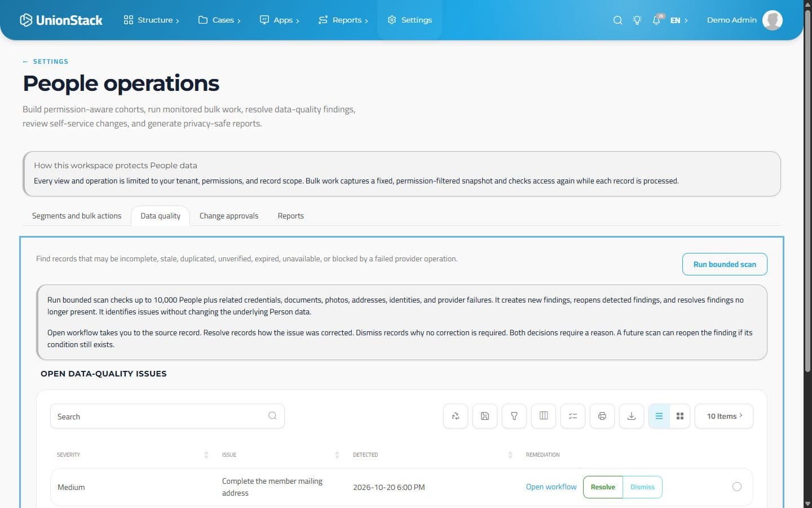The image size is (812, 508).
Task: Click the Search input field
Action: [167, 416]
